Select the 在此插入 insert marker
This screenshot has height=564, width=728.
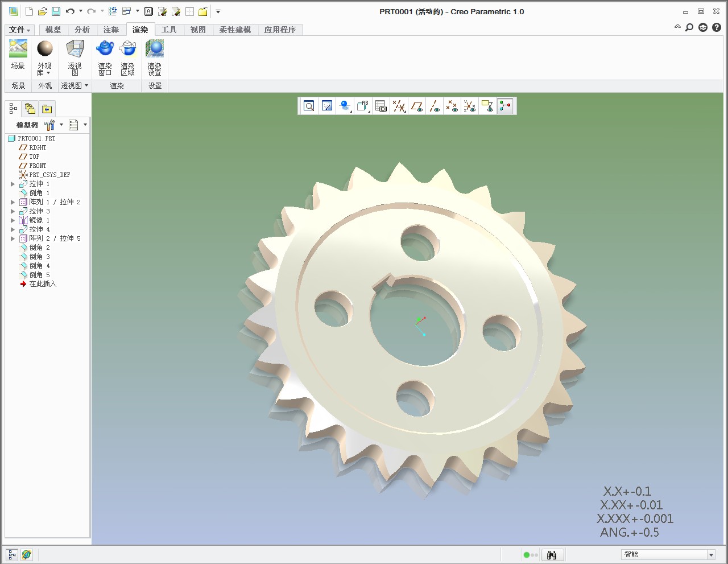coord(43,284)
